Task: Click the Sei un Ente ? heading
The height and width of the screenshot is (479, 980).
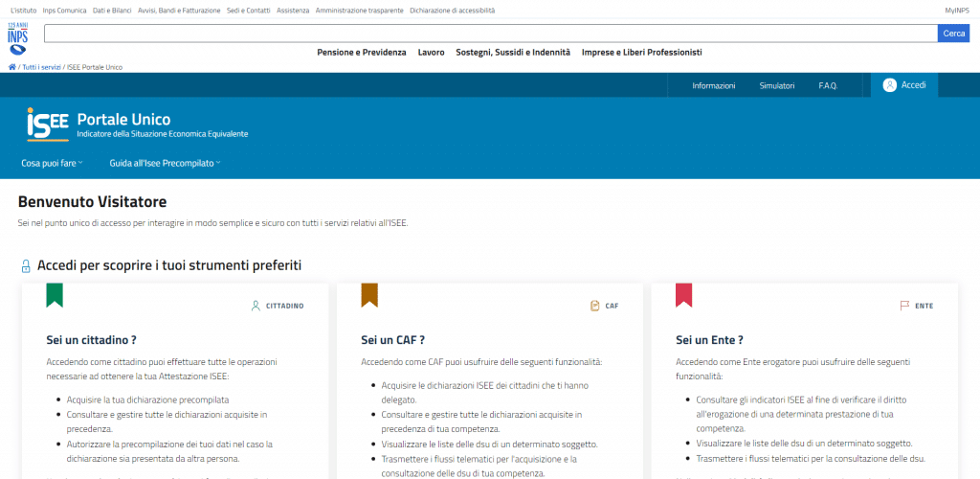Action: [709, 340]
